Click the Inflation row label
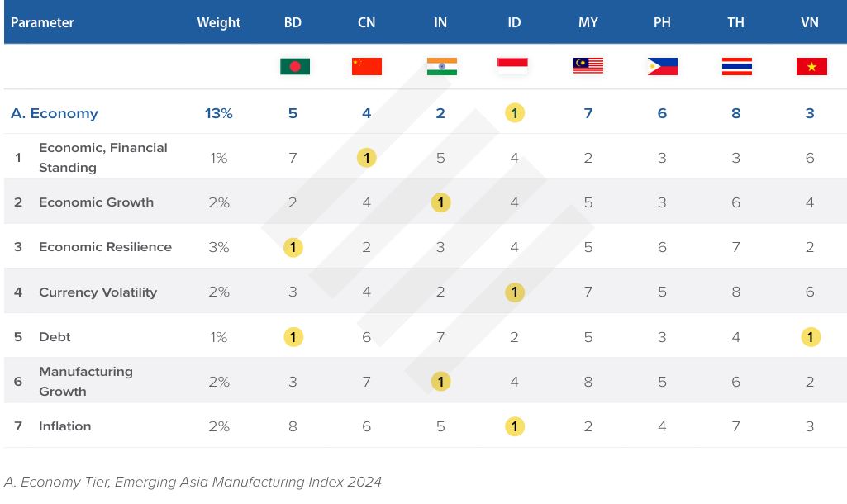847x504 pixels. pos(64,426)
